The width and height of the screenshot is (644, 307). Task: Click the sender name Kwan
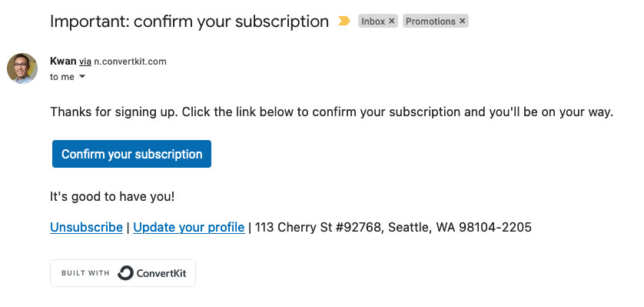(x=63, y=62)
